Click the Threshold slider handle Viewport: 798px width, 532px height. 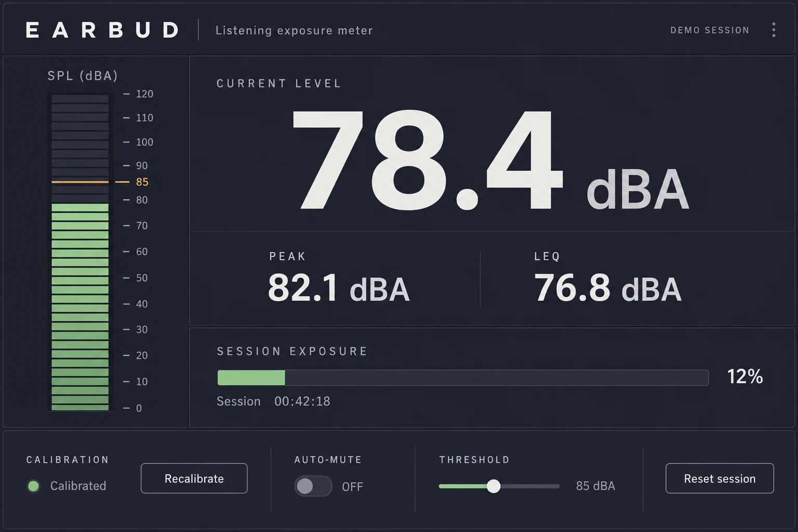pyautogui.click(x=494, y=486)
